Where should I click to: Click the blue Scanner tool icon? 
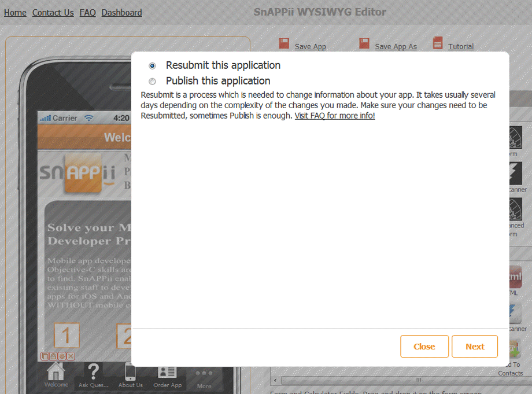pyautogui.click(x=516, y=314)
